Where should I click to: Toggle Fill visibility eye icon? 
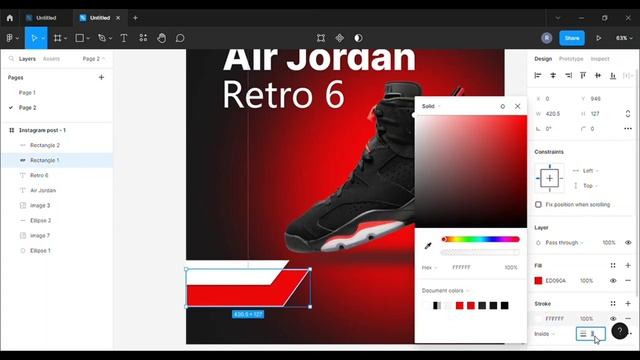(613, 280)
